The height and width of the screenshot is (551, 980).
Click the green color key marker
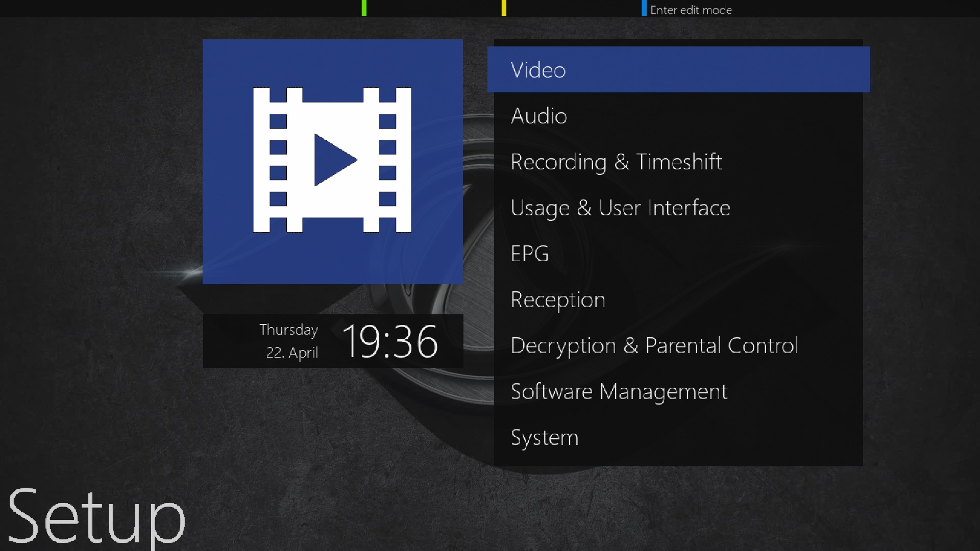364,8
